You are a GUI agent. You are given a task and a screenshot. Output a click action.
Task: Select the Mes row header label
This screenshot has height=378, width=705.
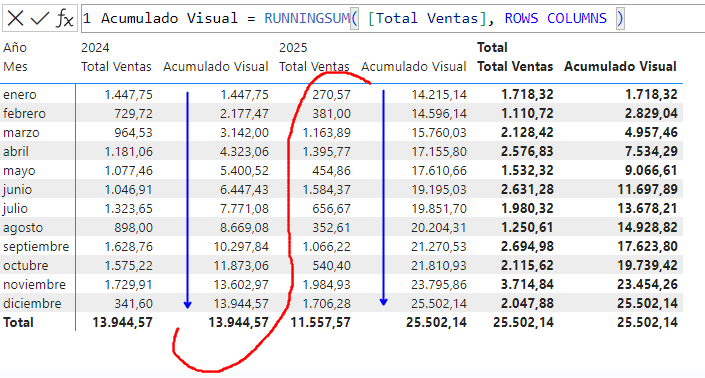15,67
